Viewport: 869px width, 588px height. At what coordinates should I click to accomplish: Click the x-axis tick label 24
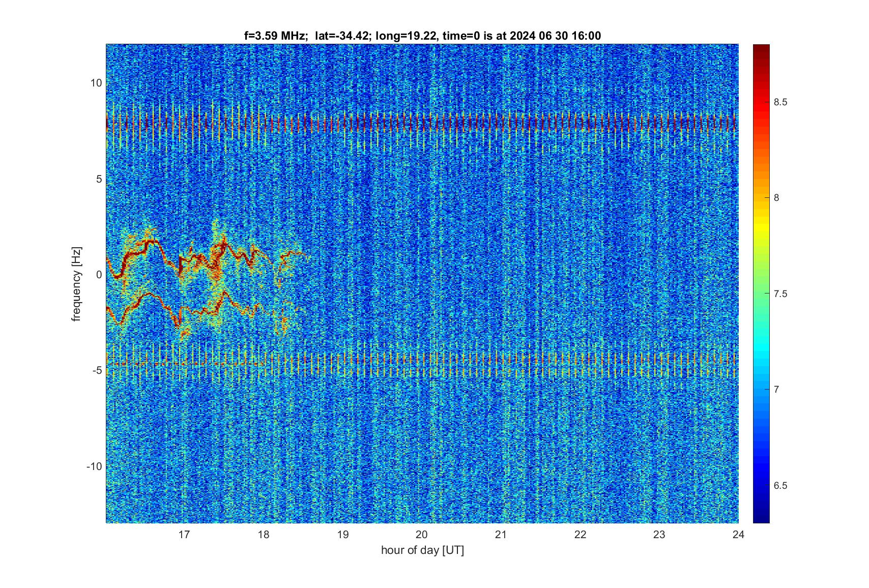[738, 535]
